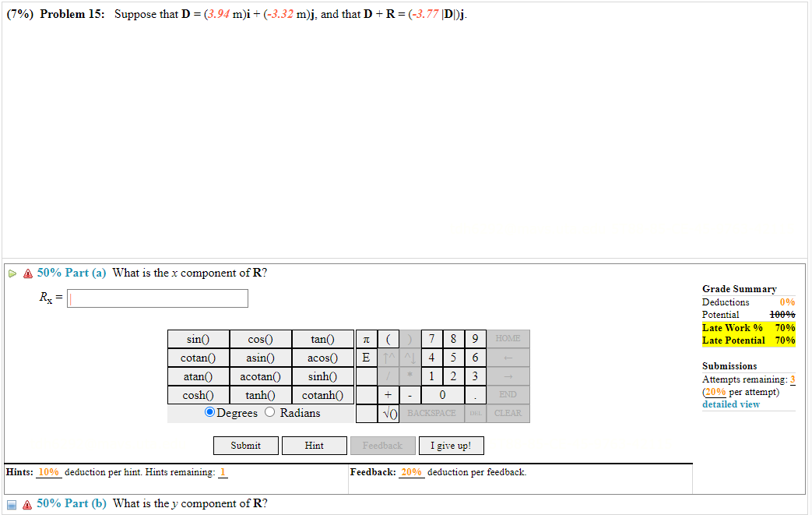The height and width of the screenshot is (515, 812).
Task: Select the acos() calculator key
Action: pos(322,357)
